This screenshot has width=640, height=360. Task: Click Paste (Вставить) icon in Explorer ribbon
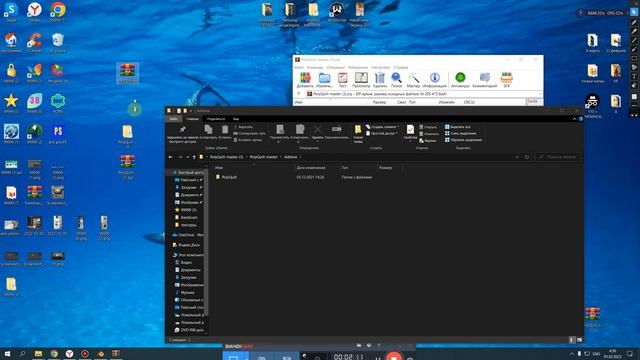click(x=225, y=129)
